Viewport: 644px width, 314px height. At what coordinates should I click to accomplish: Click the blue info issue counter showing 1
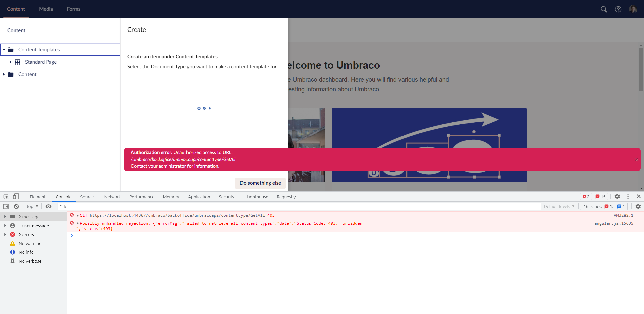(621, 206)
